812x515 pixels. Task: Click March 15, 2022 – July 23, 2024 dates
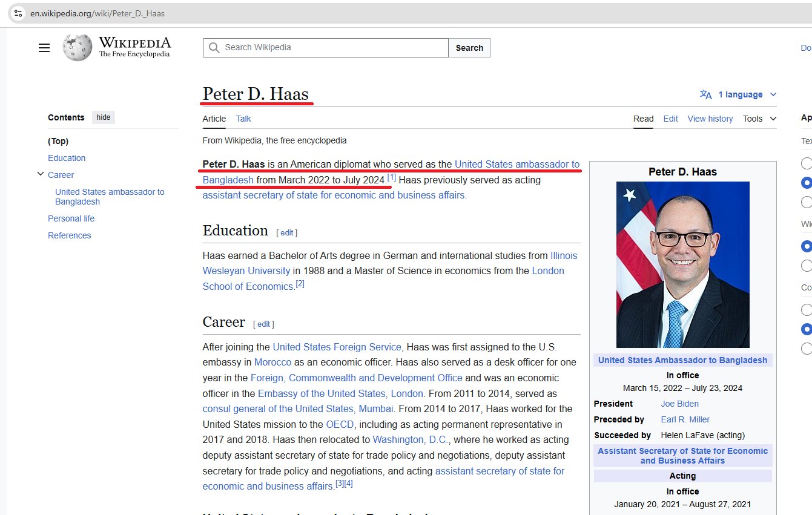pos(682,388)
